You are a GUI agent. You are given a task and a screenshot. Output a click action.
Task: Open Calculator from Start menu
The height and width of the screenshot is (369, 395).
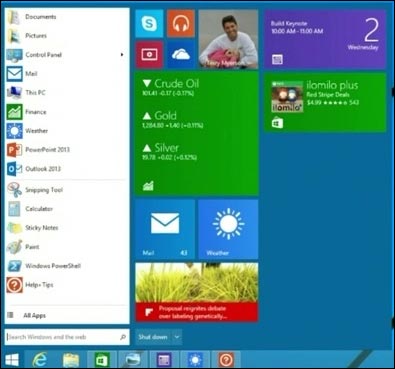(66, 209)
